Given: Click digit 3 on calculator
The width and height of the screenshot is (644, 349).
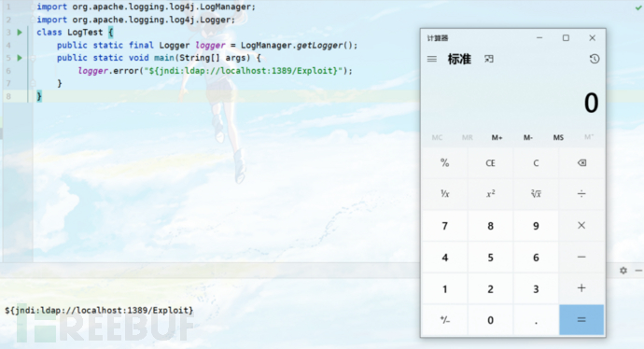Looking at the screenshot, I should pos(536,288).
